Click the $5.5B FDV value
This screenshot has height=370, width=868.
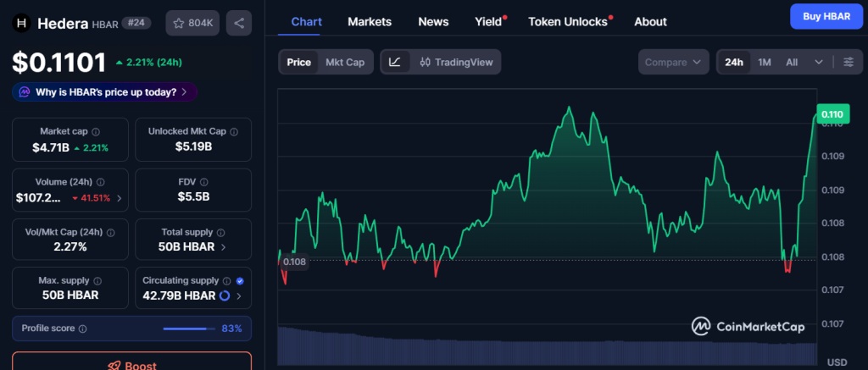[193, 196]
